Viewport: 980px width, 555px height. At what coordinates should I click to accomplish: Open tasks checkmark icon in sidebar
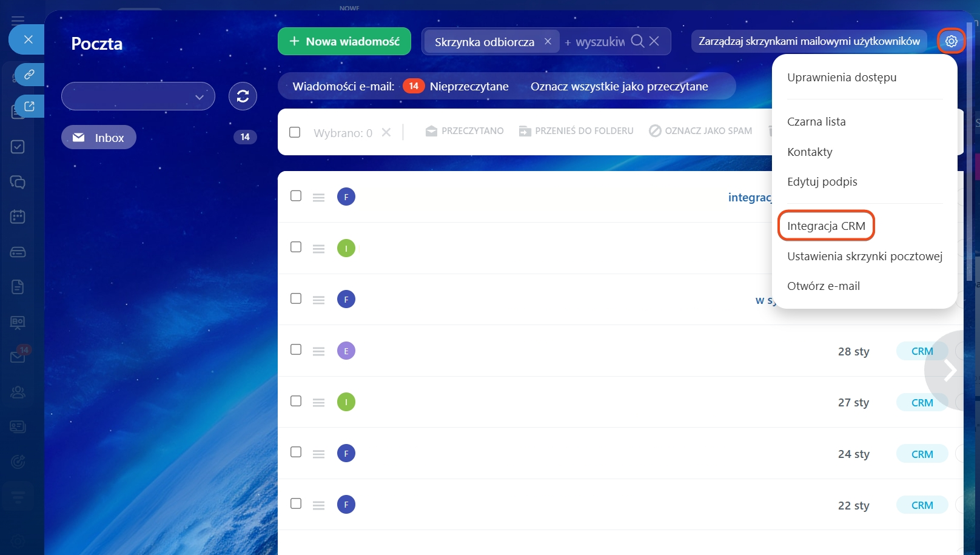point(18,147)
